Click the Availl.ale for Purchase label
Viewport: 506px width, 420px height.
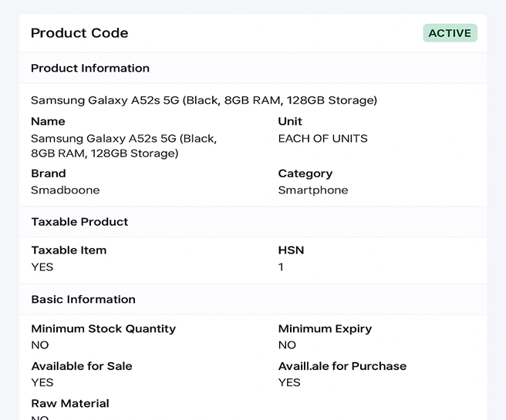tap(342, 366)
